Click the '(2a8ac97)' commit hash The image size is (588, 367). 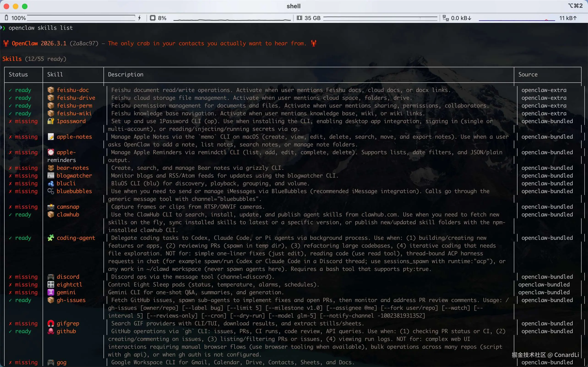pyautogui.click(x=84, y=43)
